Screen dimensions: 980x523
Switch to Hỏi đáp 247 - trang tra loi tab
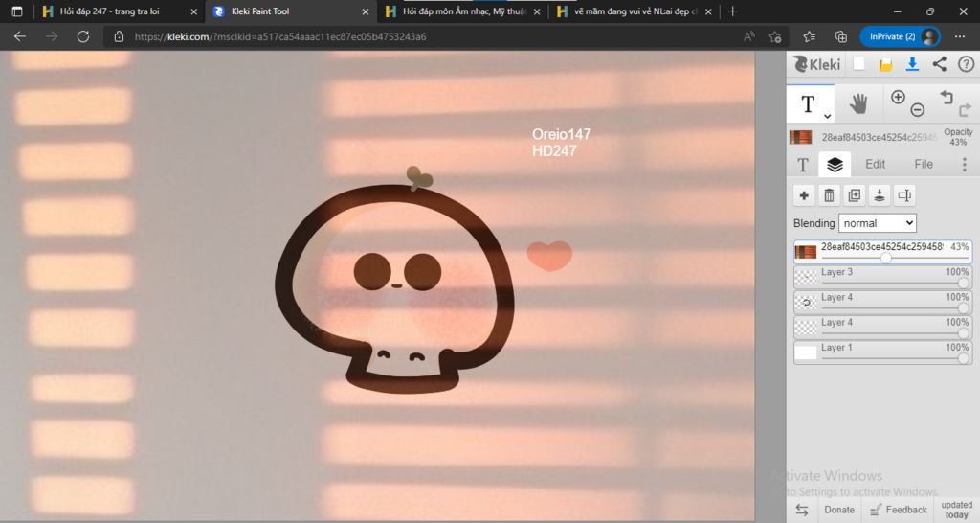[109, 11]
